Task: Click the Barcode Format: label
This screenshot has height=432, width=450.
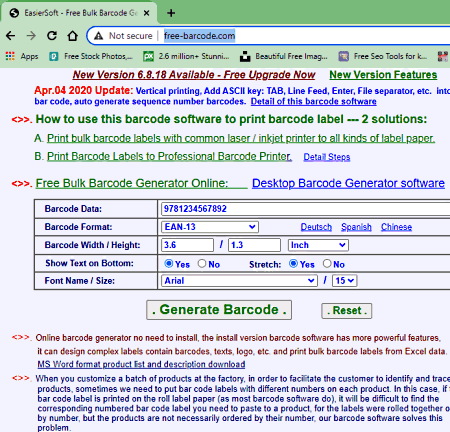Action: point(78,227)
